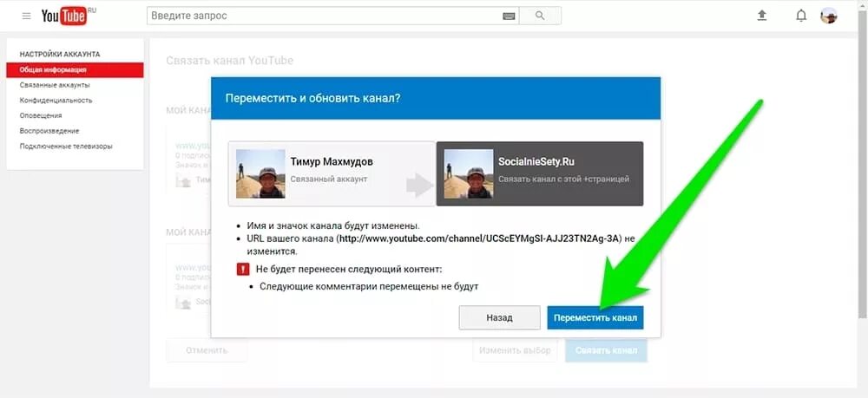Open the account avatar menu
The image size is (868, 398).
(829, 16)
